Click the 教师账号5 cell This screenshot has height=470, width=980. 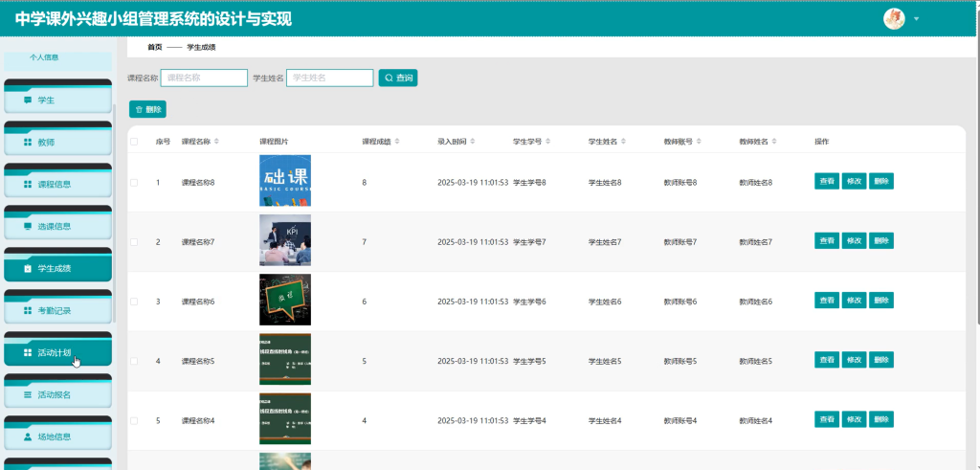coord(680,361)
